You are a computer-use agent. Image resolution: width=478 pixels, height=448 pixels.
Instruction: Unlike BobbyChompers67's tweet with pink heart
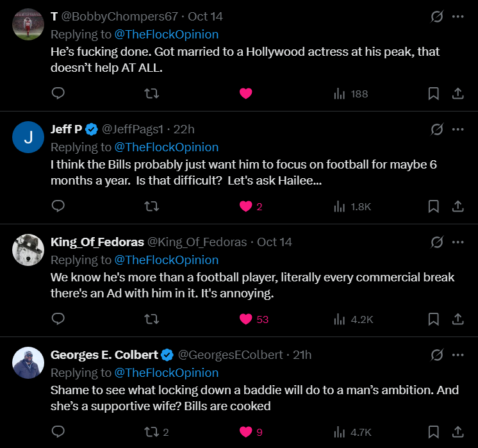245,94
